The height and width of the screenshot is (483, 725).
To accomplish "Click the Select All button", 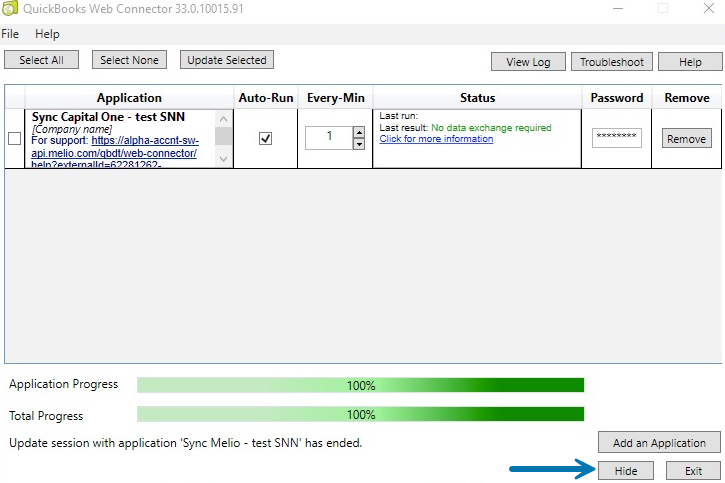I will (41, 60).
